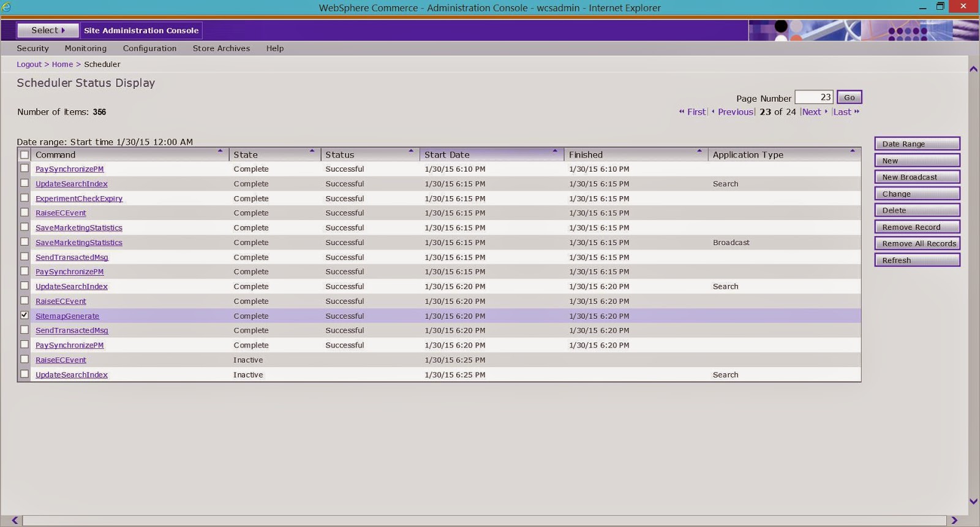Jump to the First page link
Image resolution: width=980 pixels, height=527 pixels.
(x=693, y=112)
